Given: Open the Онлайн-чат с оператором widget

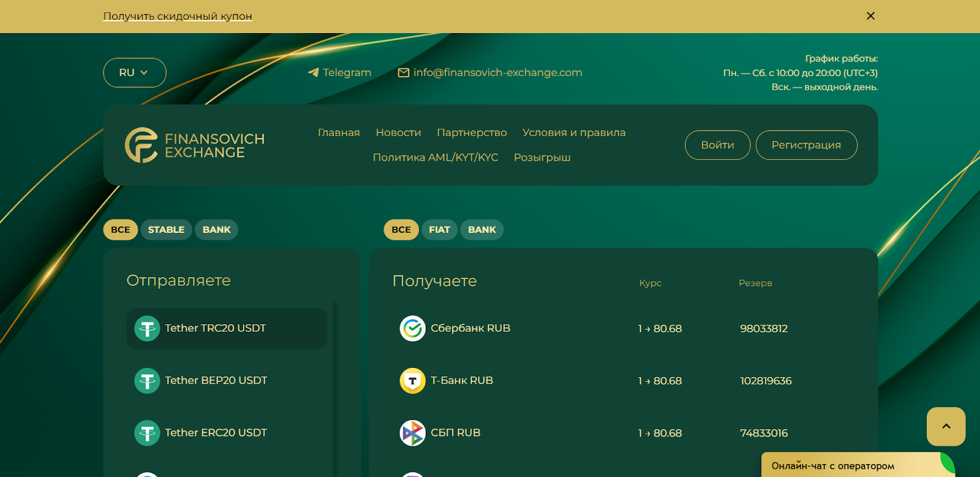Looking at the screenshot, I should pyautogui.click(x=858, y=465).
